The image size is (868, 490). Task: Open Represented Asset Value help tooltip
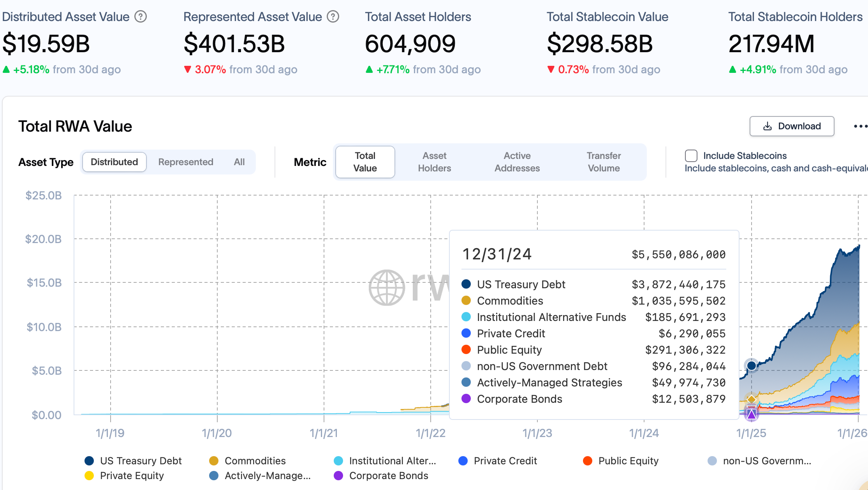(x=333, y=16)
